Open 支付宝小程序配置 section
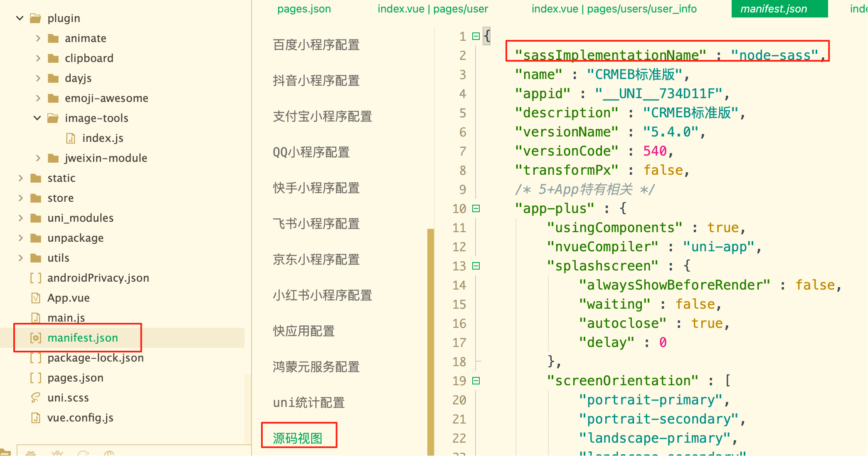Viewport: 868px width, 456px height. (x=323, y=116)
